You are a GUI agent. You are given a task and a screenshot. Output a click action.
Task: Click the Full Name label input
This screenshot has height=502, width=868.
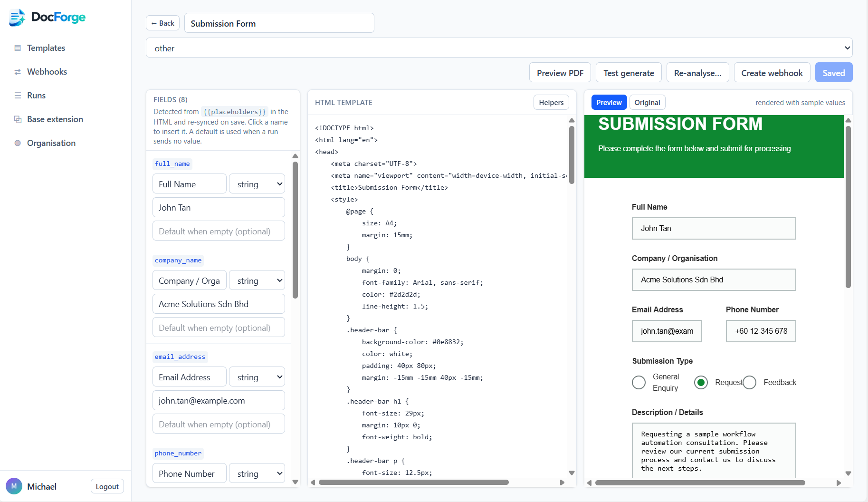point(189,184)
